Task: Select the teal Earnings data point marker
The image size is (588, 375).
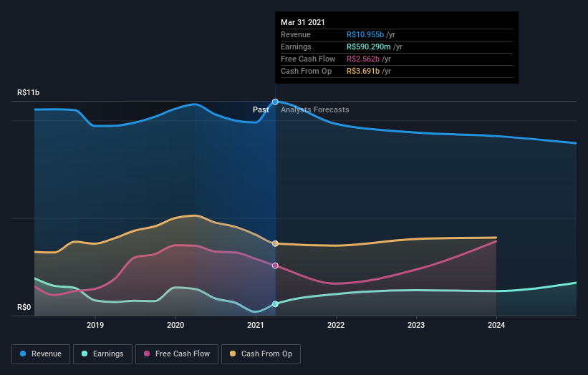Action: coord(275,304)
